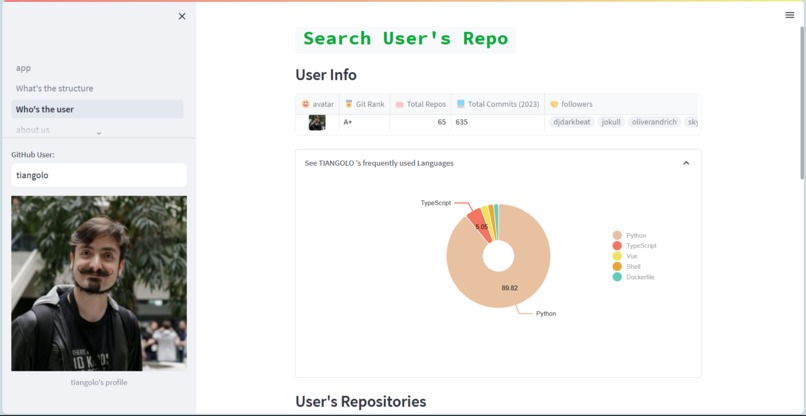This screenshot has height=416, width=806.
Task: Expand the sidebar page list chevron
Action: pos(99,133)
